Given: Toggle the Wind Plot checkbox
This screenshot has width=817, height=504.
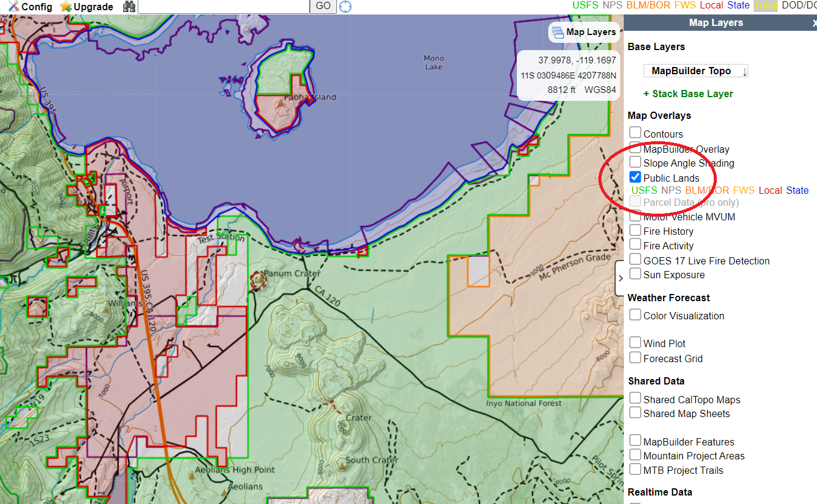Looking at the screenshot, I should pyautogui.click(x=635, y=342).
